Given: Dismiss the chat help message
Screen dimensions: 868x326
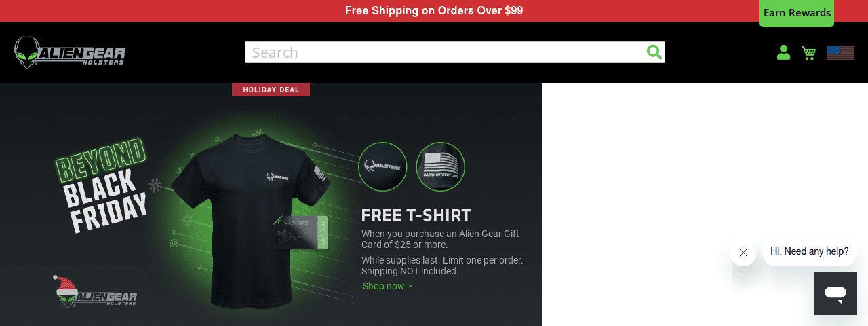Looking at the screenshot, I should [x=743, y=253].
